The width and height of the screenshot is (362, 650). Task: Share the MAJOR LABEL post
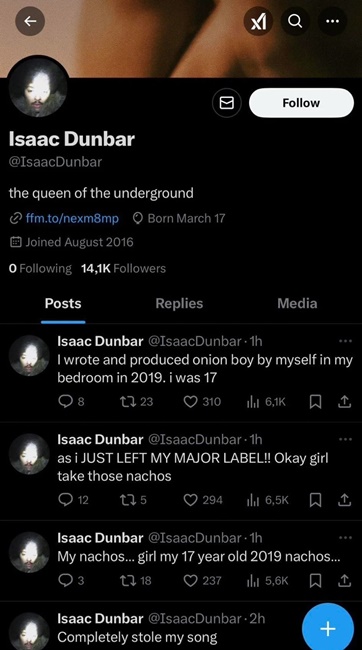[345, 500]
